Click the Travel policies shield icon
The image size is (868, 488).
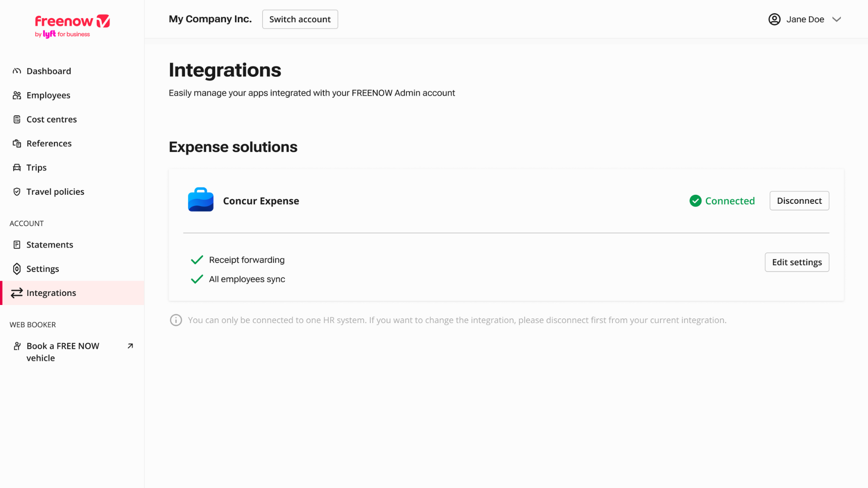(x=17, y=191)
